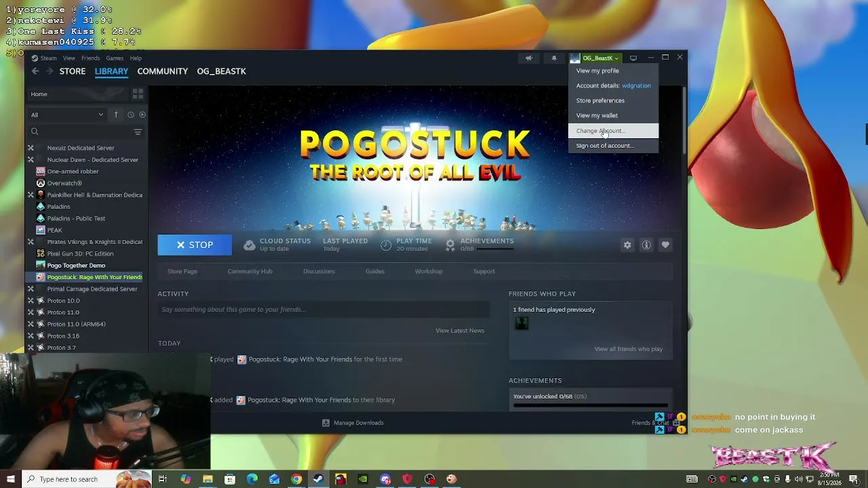The height and width of the screenshot is (488, 868).
Task: Open Task View on the taskbar
Action: pos(163,479)
